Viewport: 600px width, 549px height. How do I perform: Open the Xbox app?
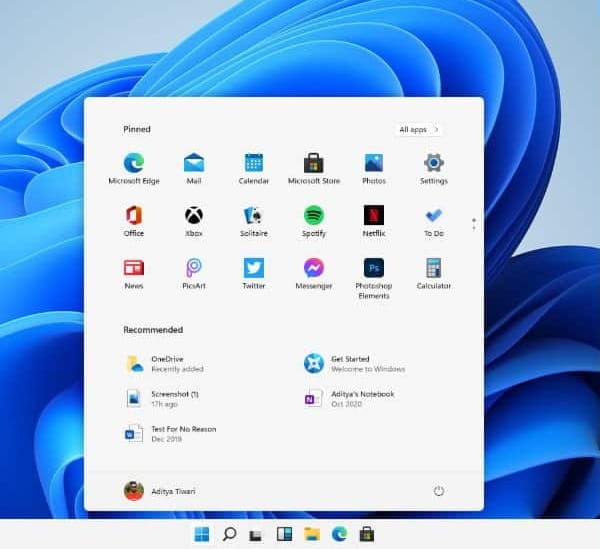(194, 221)
